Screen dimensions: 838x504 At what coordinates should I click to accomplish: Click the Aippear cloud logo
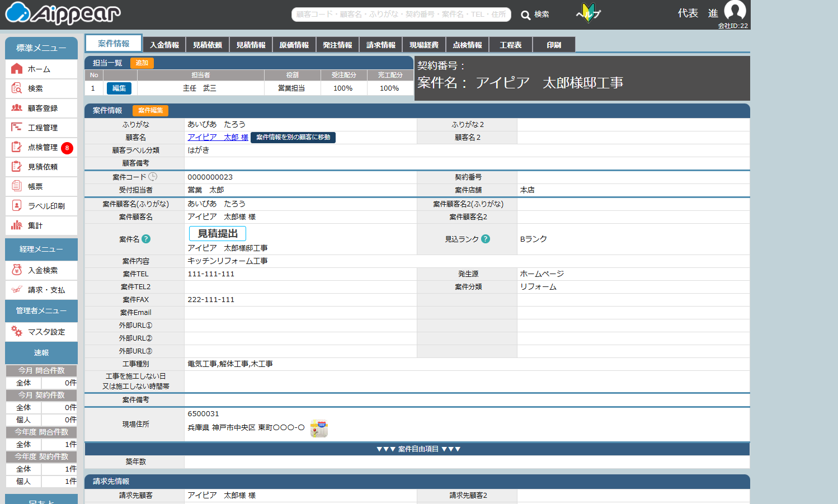coord(63,13)
